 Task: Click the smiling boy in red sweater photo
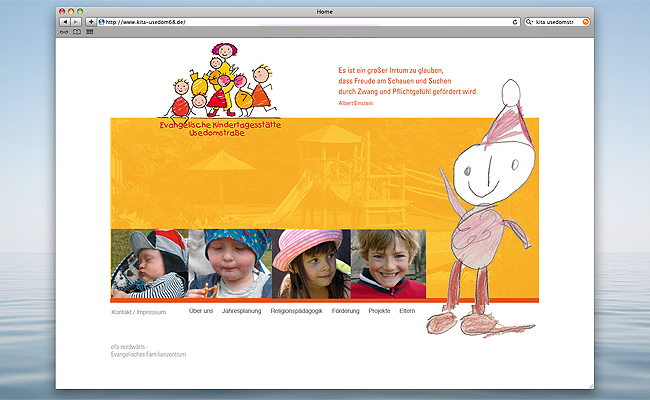[x=388, y=264]
